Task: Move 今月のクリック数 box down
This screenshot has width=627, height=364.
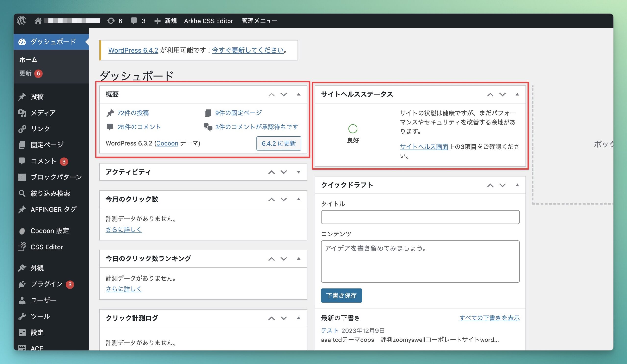Action: click(x=284, y=200)
